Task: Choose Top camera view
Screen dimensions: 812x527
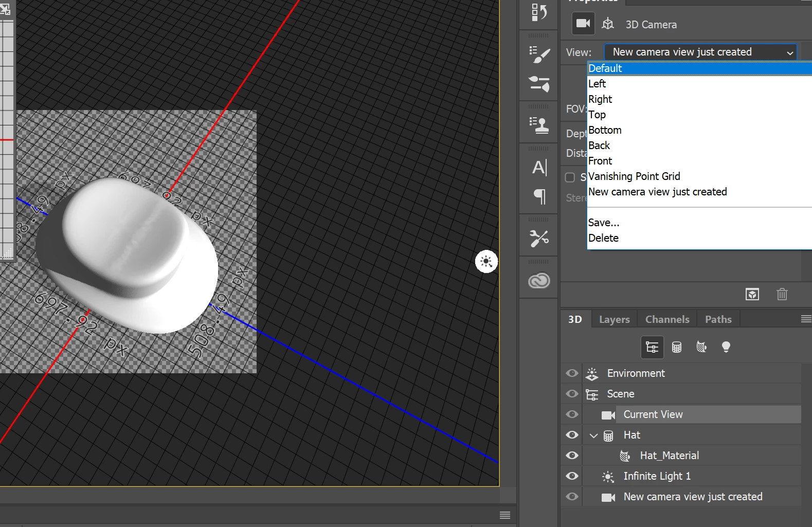Action: point(699,115)
